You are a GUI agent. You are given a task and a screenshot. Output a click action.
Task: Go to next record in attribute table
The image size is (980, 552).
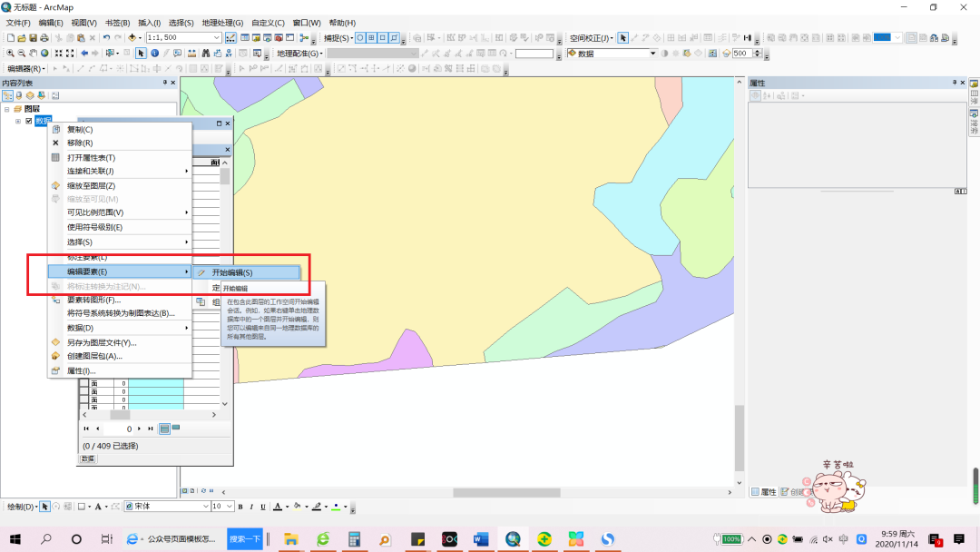[140, 429]
